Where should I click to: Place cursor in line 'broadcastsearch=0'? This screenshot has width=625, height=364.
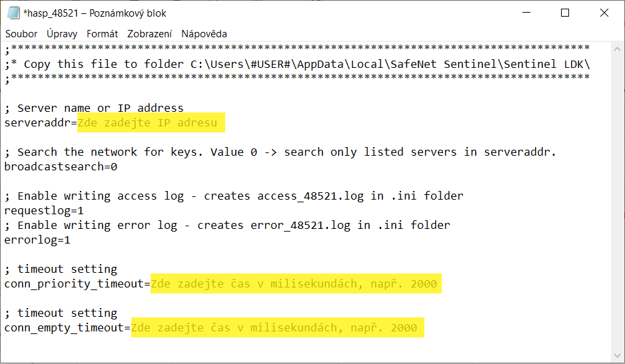coord(61,166)
